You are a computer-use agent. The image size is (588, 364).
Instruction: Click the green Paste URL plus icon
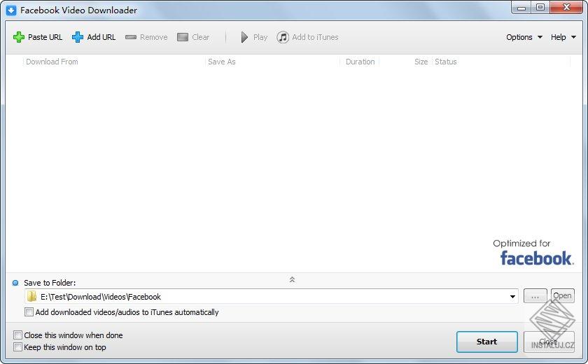point(19,37)
